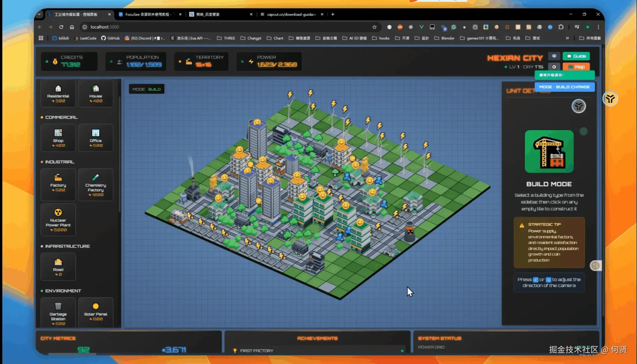Image resolution: width=637 pixels, height=364 pixels.
Task: Open the Guide button
Action: point(576,56)
